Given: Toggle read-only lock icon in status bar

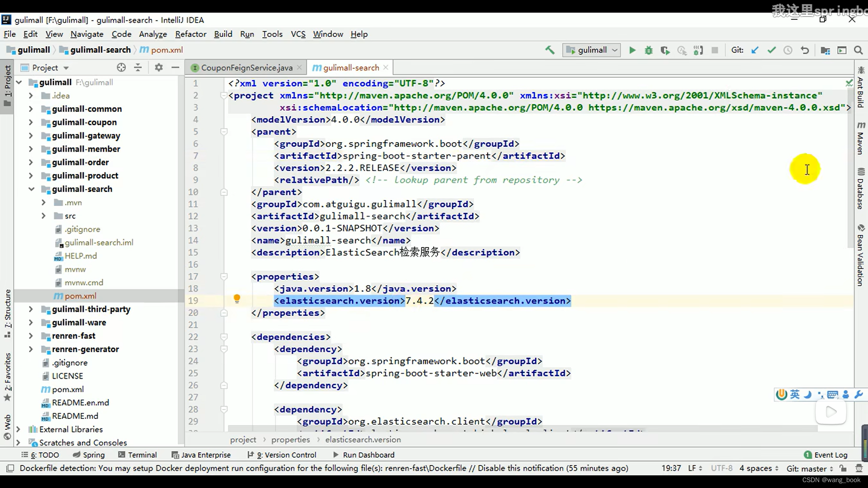Looking at the screenshot, I should (x=843, y=469).
